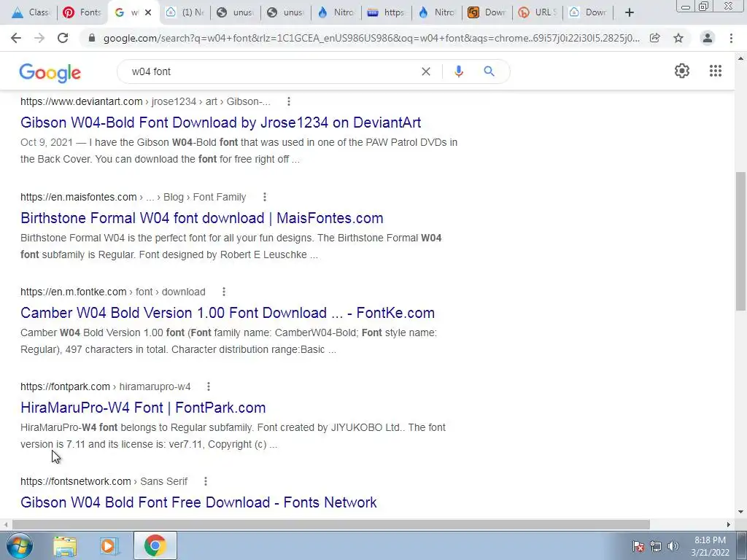Click the scroll-right arrow of horizontal scrollbar
The height and width of the screenshot is (560, 747).
click(729, 524)
